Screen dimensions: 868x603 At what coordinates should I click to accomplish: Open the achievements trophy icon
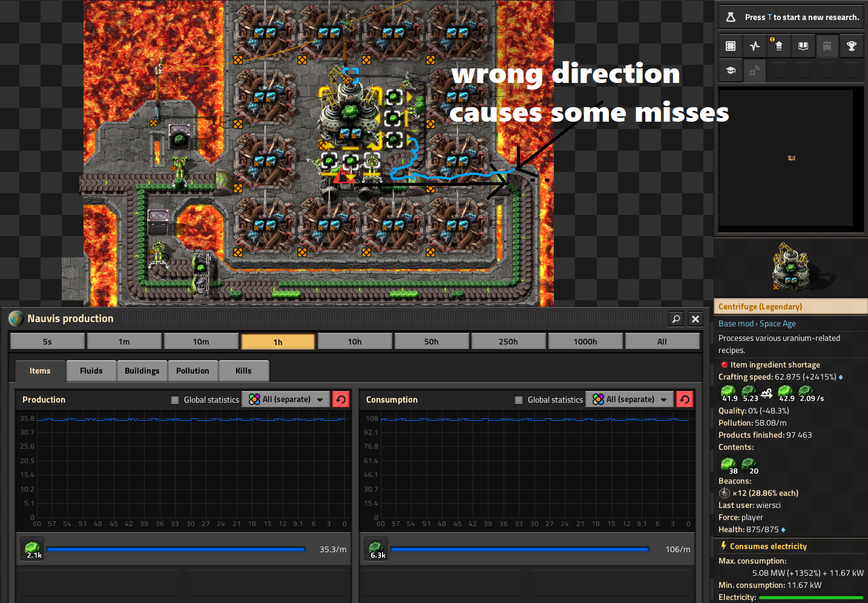(x=851, y=46)
